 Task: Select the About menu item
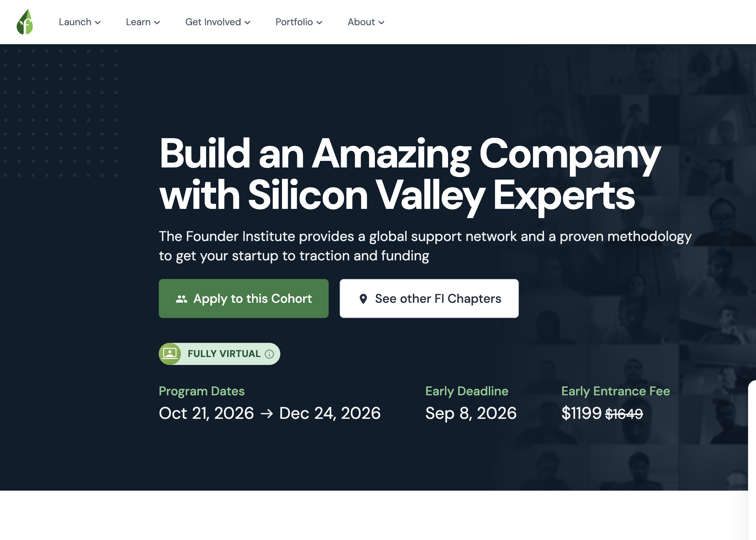click(366, 22)
